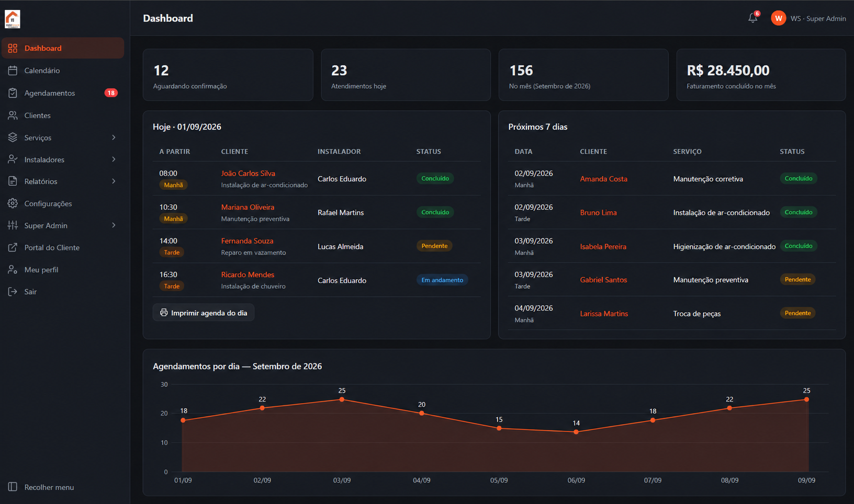Click the W user avatar

(x=778, y=18)
